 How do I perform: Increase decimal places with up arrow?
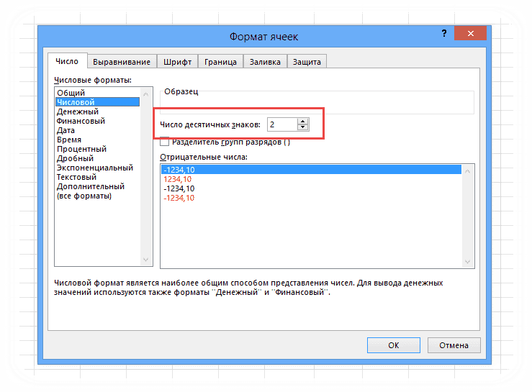302,121
